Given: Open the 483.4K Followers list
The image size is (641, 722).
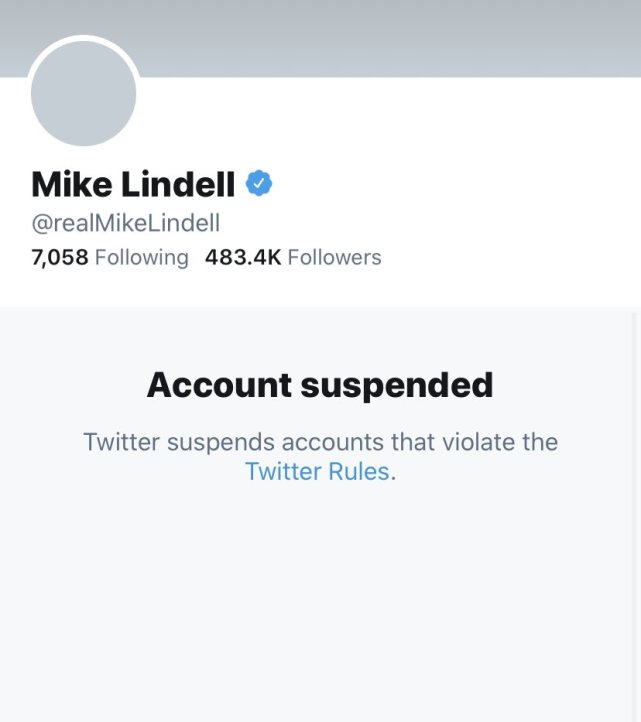Looking at the screenshot, I should (293, 257).
